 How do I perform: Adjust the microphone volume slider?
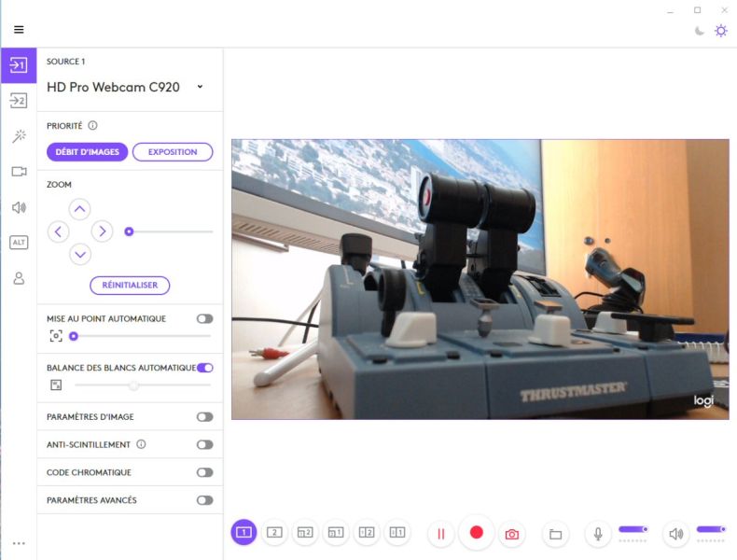tap(633, 529)
